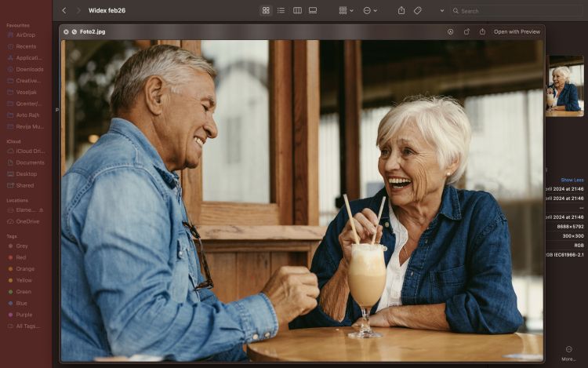Share Foto2.jpg from the Quick Look bar

tap(482, 32)
